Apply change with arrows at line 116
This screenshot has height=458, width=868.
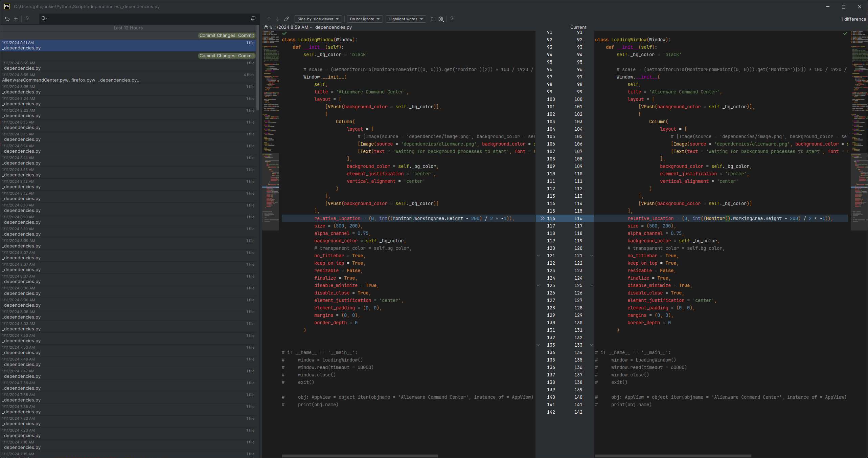tap(542, 218)
